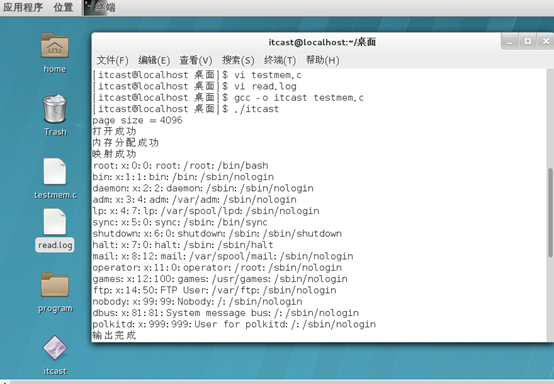Select the itcast executable icon
The width and height of the screenshot is (554, 384).
(55, 348)
